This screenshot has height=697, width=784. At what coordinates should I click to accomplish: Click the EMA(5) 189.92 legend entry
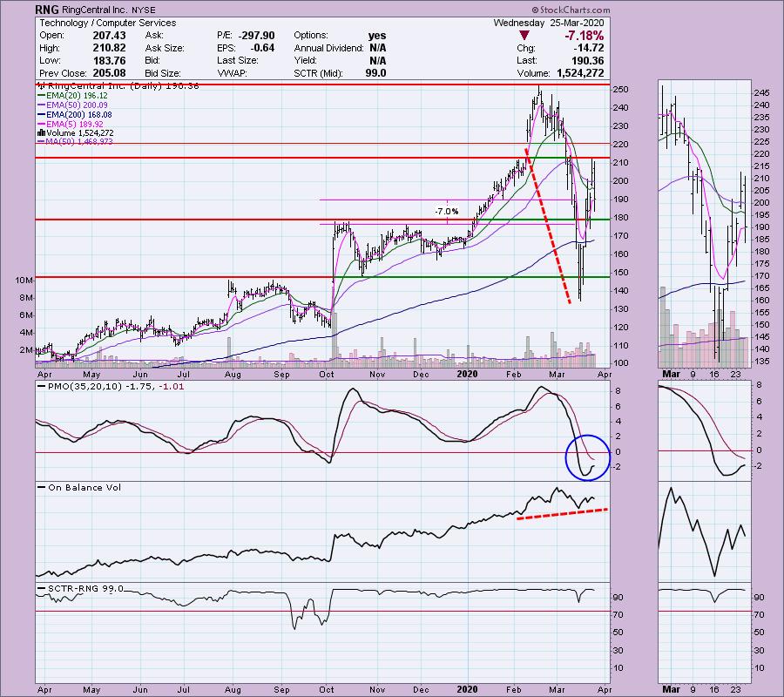coord(70,124)
